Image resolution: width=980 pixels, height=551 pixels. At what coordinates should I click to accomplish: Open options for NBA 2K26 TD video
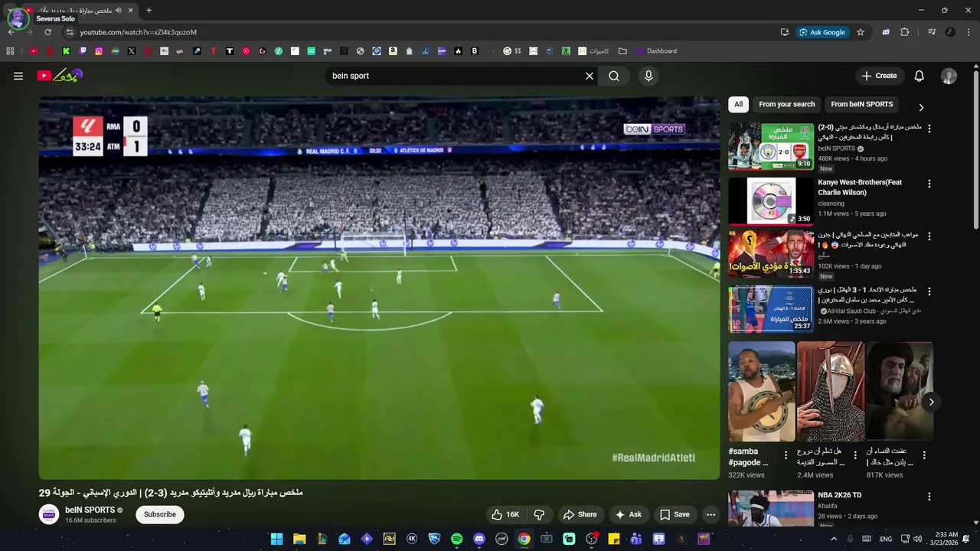tap(929, 497)
